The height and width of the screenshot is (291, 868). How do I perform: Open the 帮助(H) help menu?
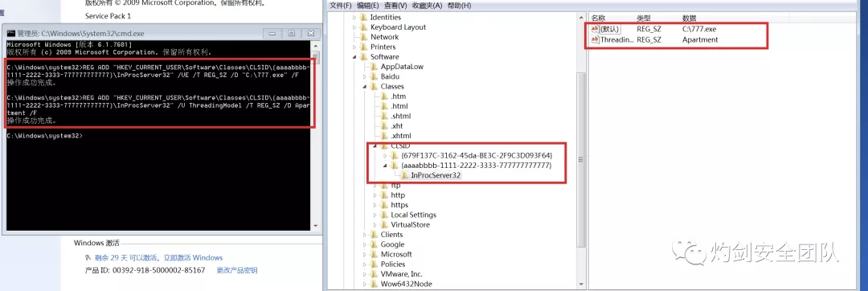(x=459, y=6)
